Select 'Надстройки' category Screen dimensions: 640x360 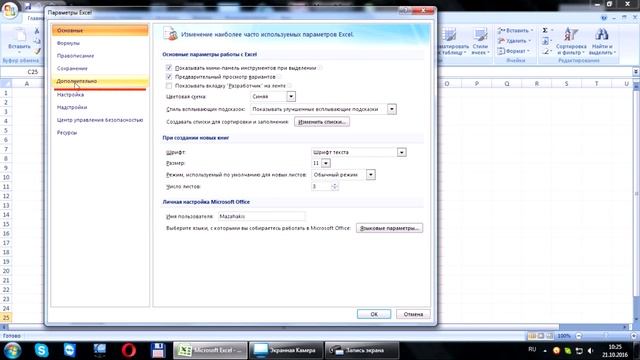coord(100,107)
